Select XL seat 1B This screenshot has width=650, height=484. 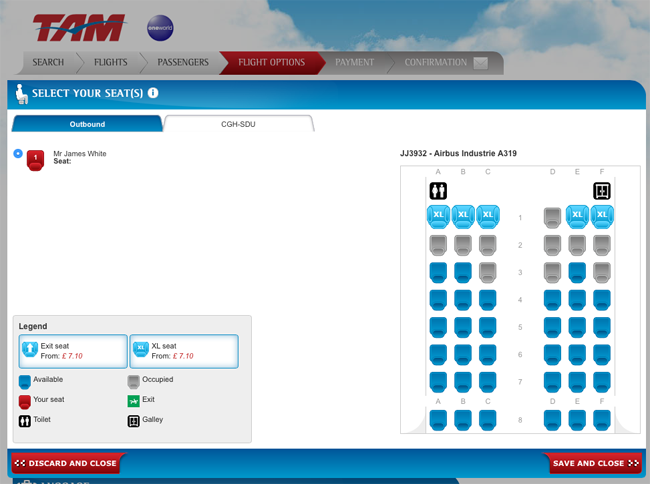[x=463, y=217]
